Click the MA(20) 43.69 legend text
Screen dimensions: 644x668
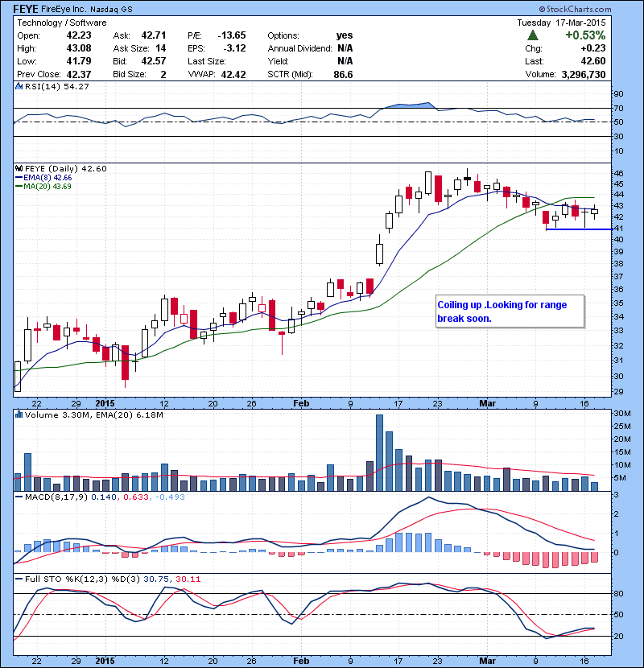tap(47, 186)
